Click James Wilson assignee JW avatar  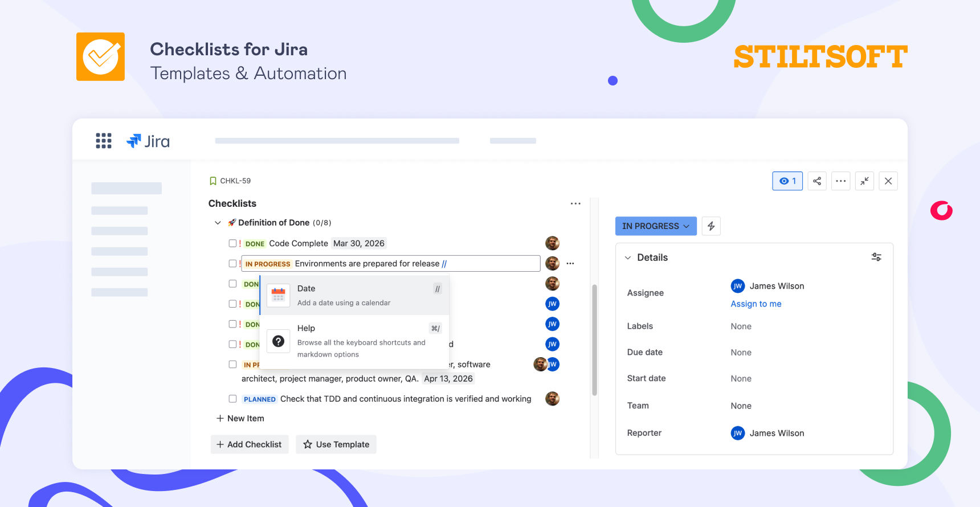(738, 286)
